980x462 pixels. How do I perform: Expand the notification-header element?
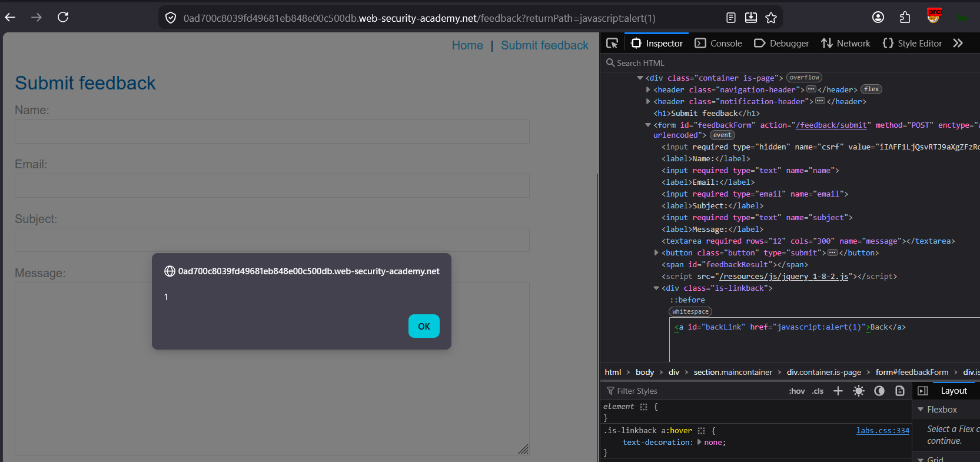(x=648, y=101)
